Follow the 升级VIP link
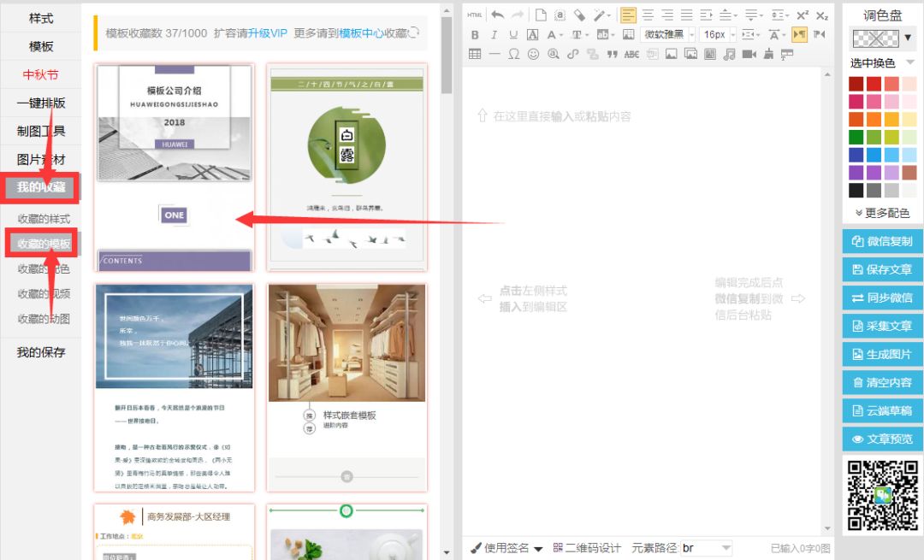Screen dimensions: 924x560 click(x=268, y=33)
